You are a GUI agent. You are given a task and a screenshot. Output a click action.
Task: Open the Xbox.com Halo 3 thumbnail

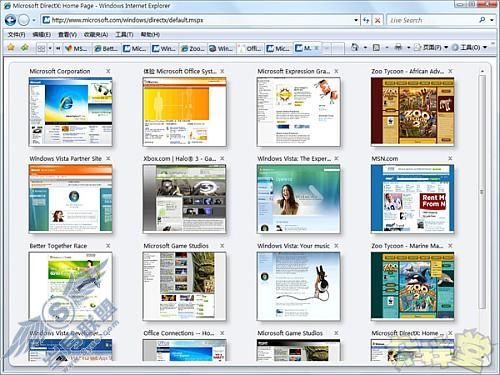(x=184, y=198)
